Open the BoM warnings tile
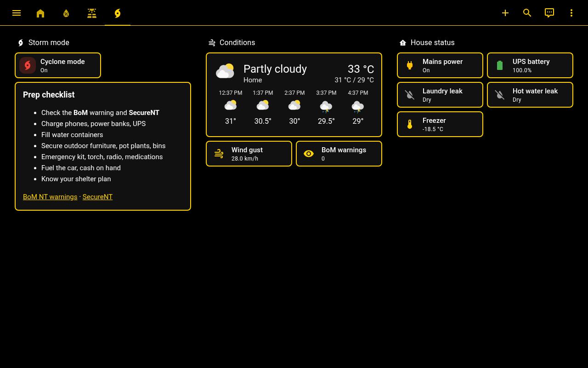The image size is (588, 368). [x=339, y=154]
